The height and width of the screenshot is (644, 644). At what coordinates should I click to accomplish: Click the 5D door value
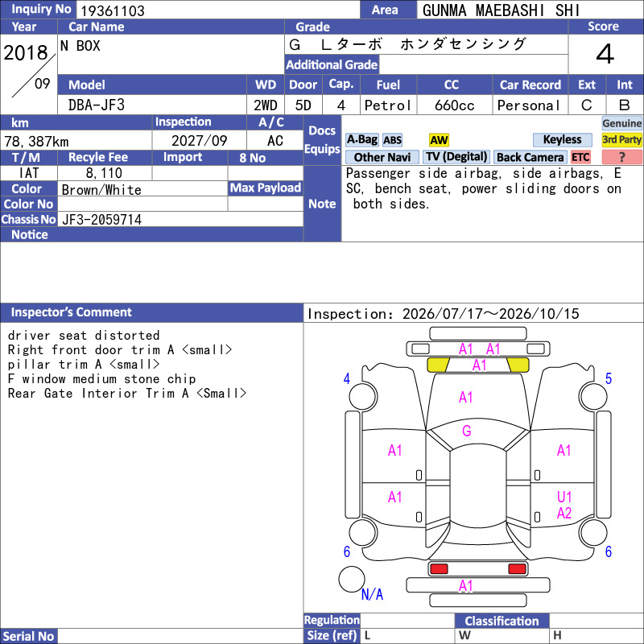pos(303,105)
